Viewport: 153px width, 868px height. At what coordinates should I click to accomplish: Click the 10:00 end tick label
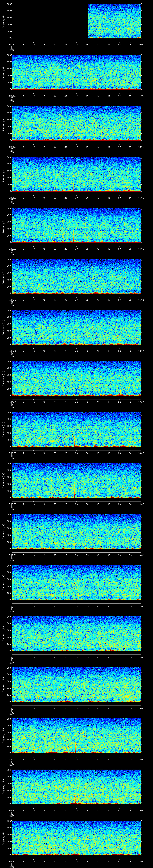click(141, 44)
